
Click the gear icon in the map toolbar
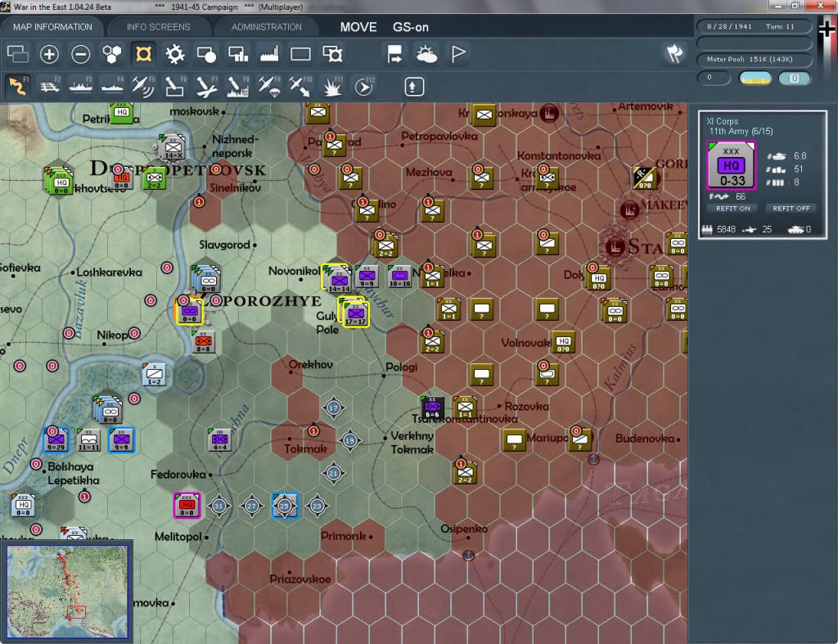(x=175, y=54)
